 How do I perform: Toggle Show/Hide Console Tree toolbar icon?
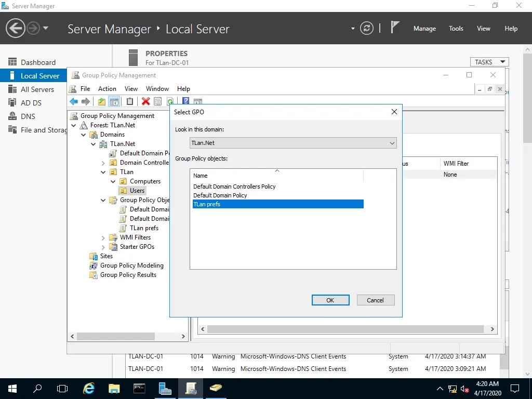114,101
